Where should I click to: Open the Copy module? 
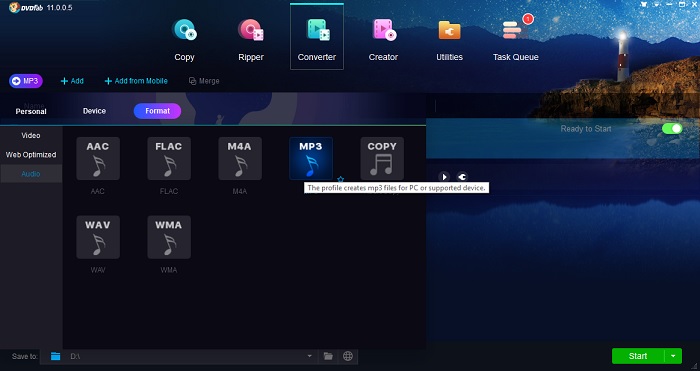184,40
